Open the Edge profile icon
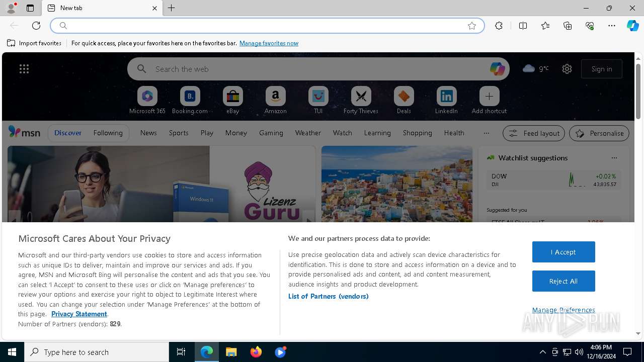The image size is (644, 362). 11,8
